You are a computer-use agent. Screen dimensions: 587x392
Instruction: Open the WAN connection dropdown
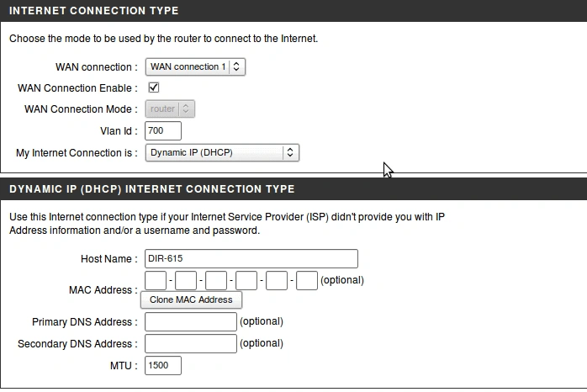click(195, 67)
